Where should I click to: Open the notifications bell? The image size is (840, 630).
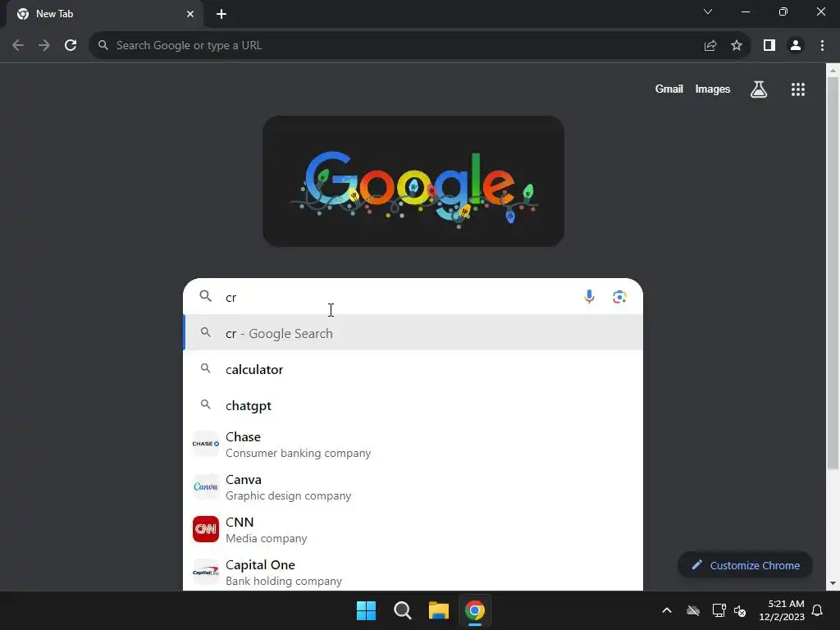tap(818, 610)
